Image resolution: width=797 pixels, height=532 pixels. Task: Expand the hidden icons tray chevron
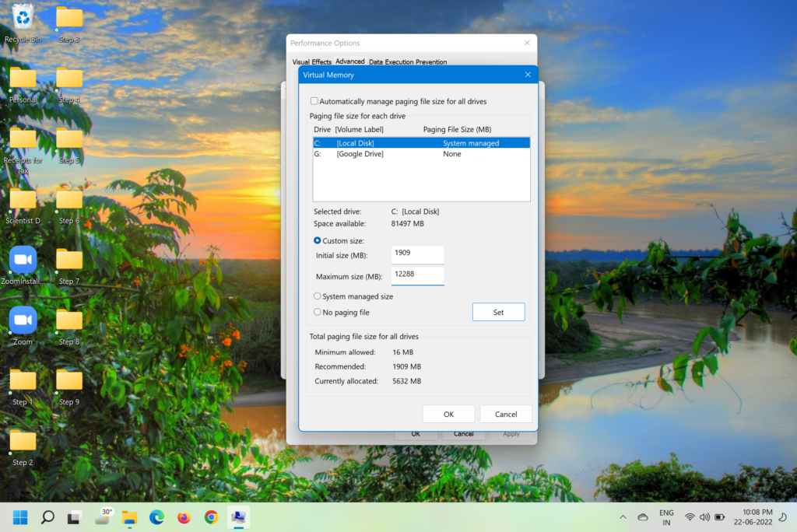[x=623, y=517]
